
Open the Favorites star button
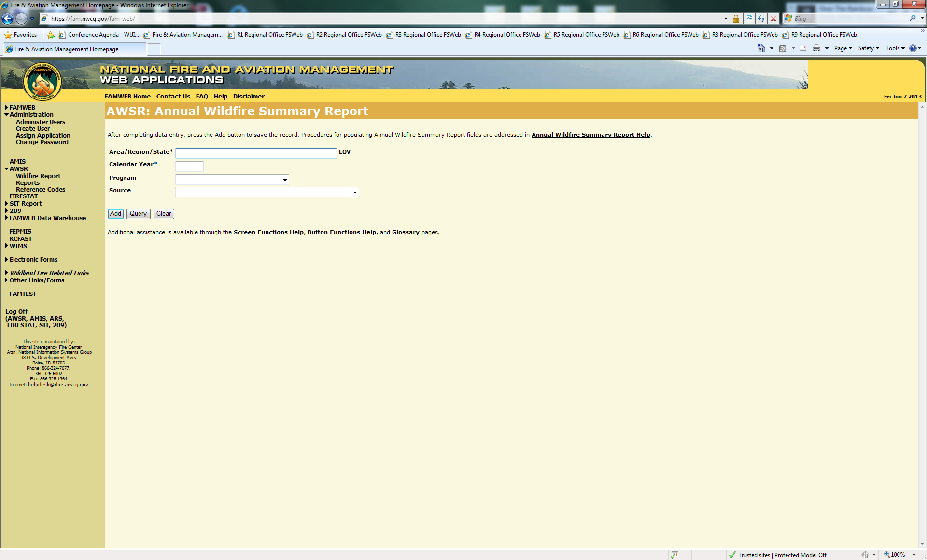pos(20,35)
